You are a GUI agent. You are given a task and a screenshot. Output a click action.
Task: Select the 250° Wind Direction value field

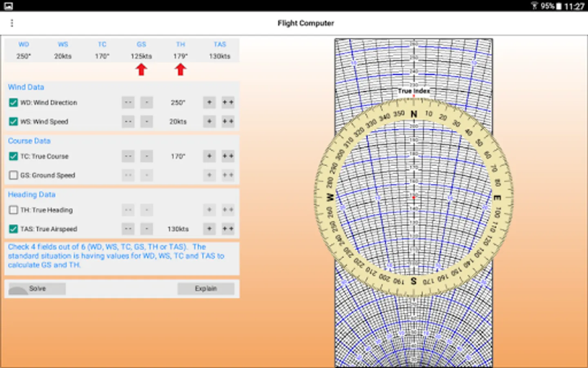[x=178, y=103]
